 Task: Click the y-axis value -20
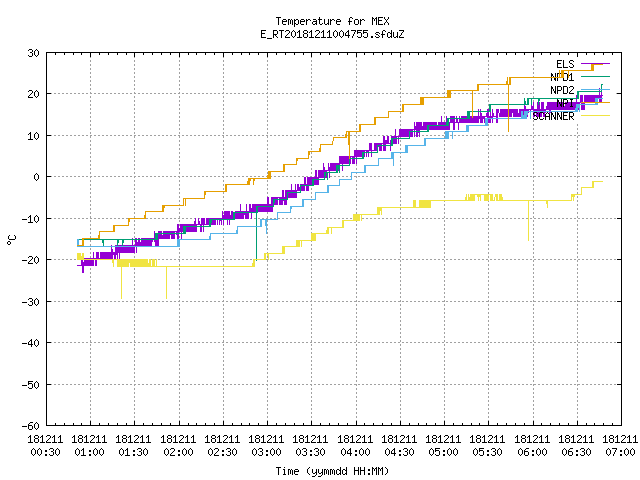tap(31, 260)
